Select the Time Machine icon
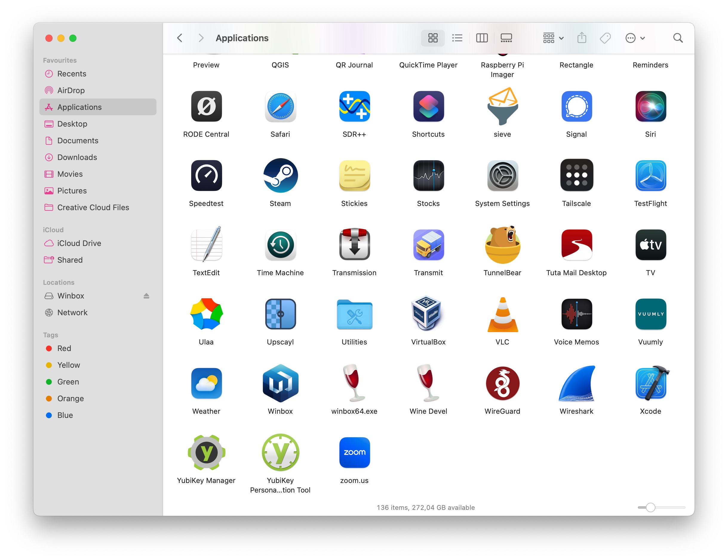 click(280, 245)
